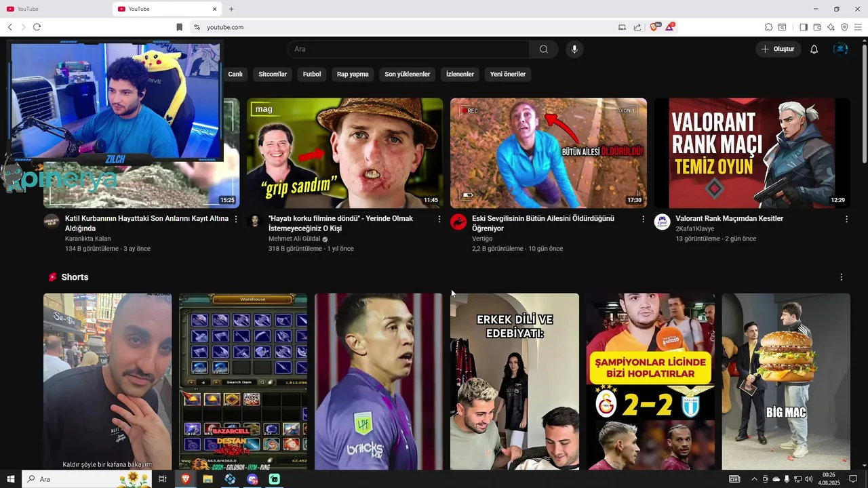This screenshot has width=868, height=488.
Task: Open the Warehouse game inventory short
Action: (x=243, y=382)
